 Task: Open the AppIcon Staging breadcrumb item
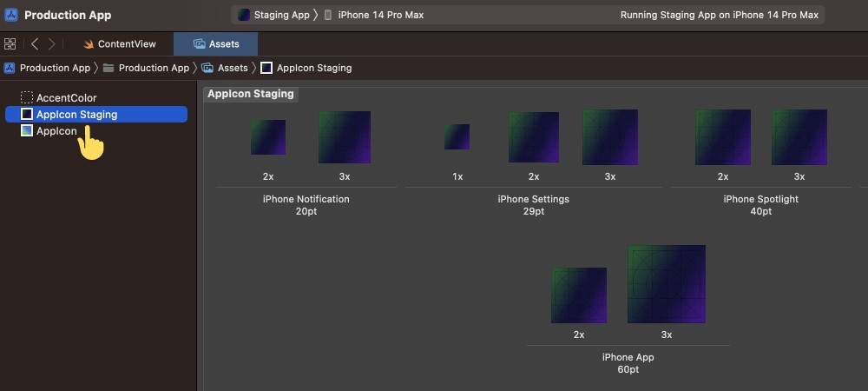click(x=306, y=68)
